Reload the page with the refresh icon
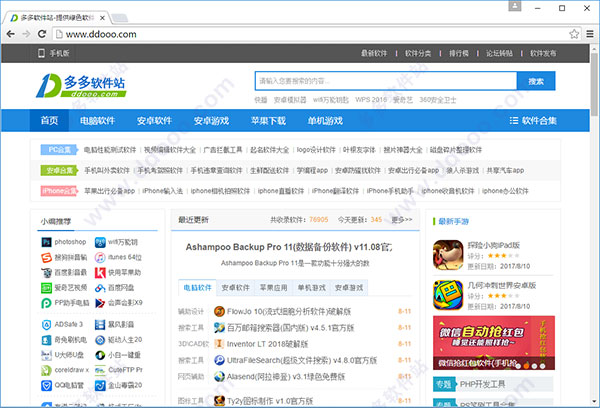Image resolution: width=600 pixels, height=408 pixels. pyautogui.click(x=42, y=34)
